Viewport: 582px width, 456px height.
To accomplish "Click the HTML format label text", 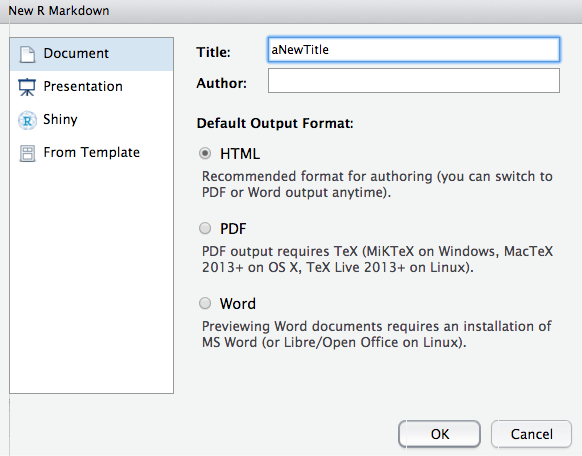I will [x=240, y=154].
